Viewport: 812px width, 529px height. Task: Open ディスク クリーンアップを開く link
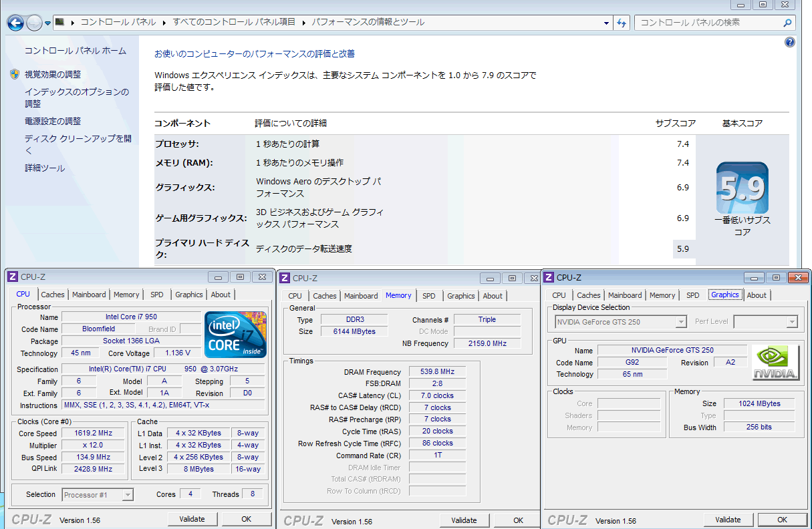click(78, 145)
